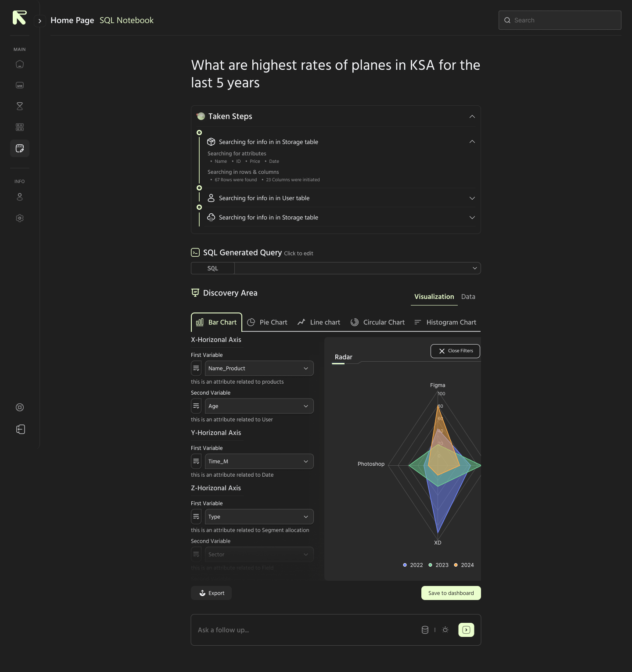Select the SQL Notebook icon in the sidebar
This screenshot has height=672, width=632.
pyautogui.click(x=19, y=148)
